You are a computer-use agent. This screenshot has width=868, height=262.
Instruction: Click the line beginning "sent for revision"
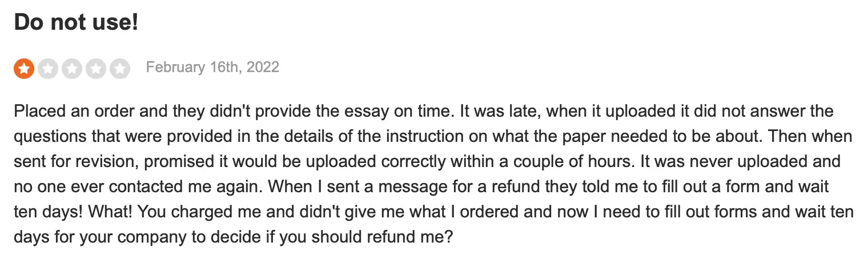(427, 162)
